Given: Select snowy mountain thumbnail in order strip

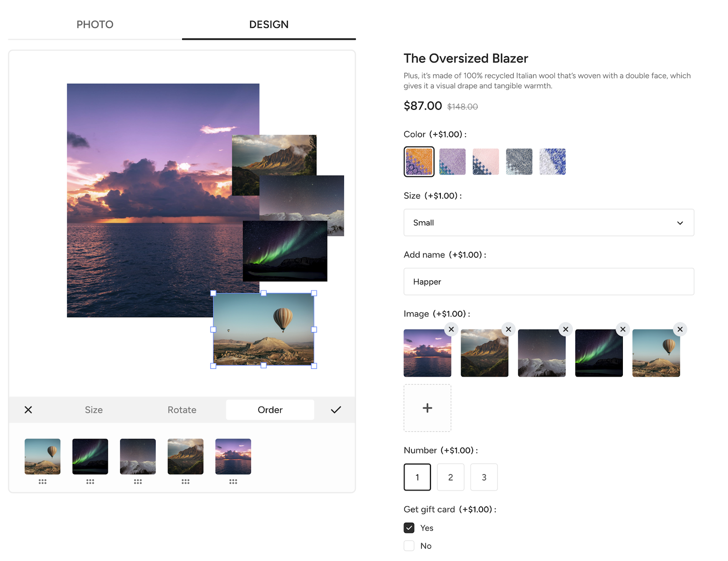Looking at the screenshot, I should [x=138, y=456].
